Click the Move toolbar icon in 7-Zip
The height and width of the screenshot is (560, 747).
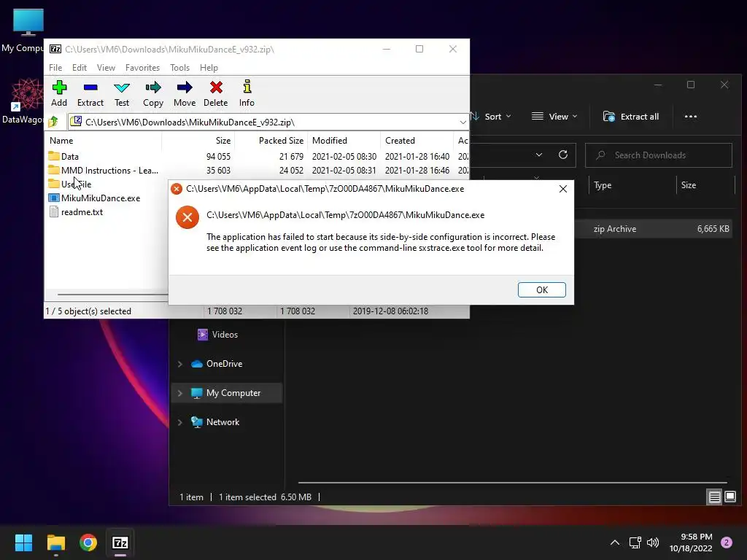[185, 93]
